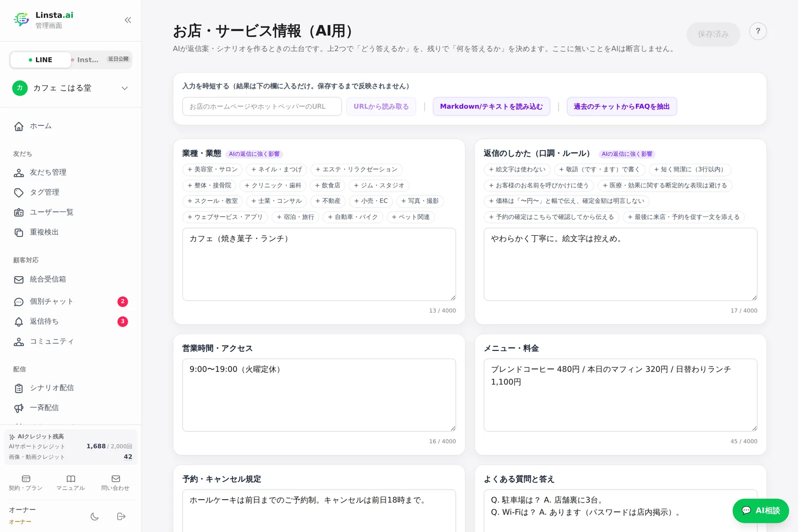Click 個別チャット unread badge 2
798x532 pixels.
coord(123,302)
